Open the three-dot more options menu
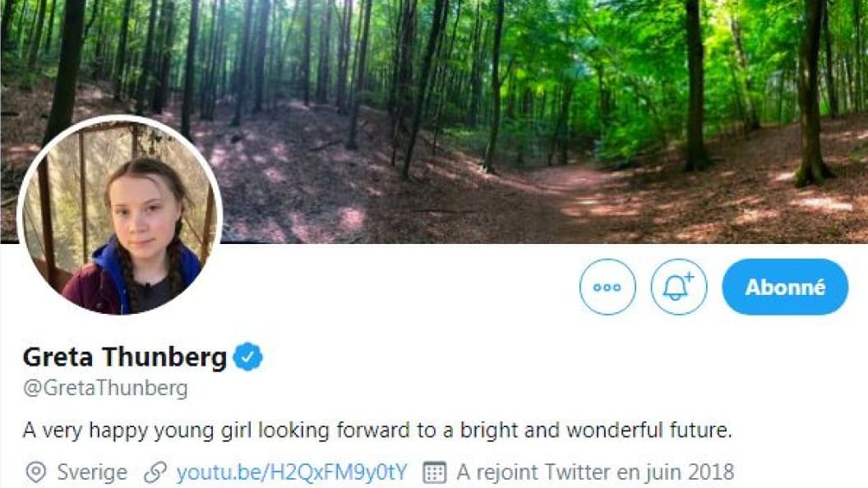Image resolution: width=868 pixels, height=488 pixels. point(607,287)
